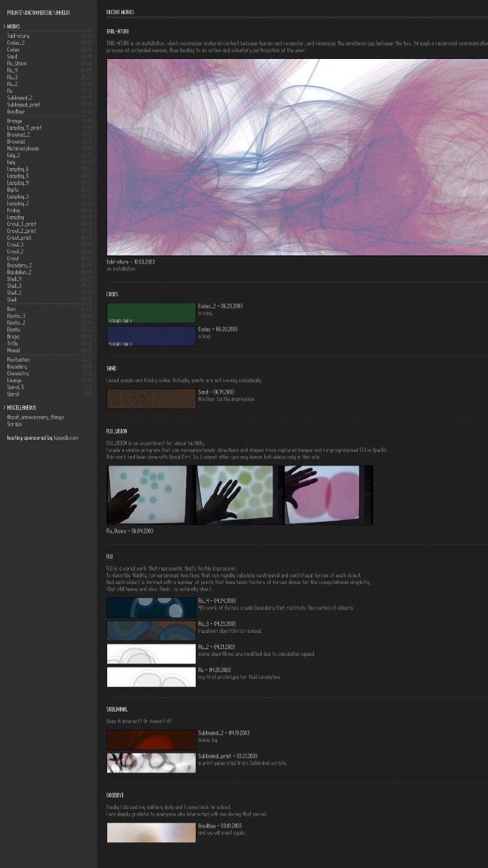Open the brown Sand thumbnail

(x=151, y=398)
